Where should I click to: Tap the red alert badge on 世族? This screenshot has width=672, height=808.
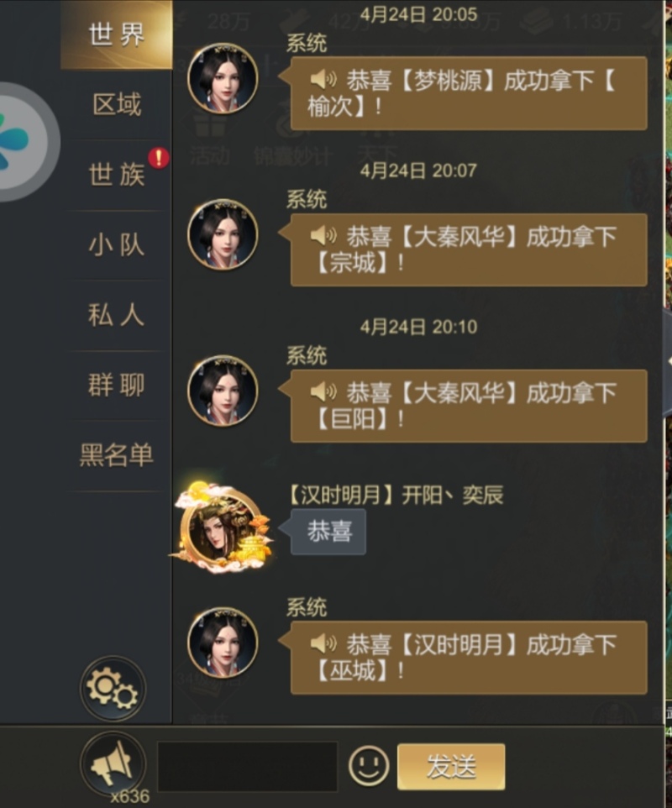pyautogui.click(x=159, y=158)
